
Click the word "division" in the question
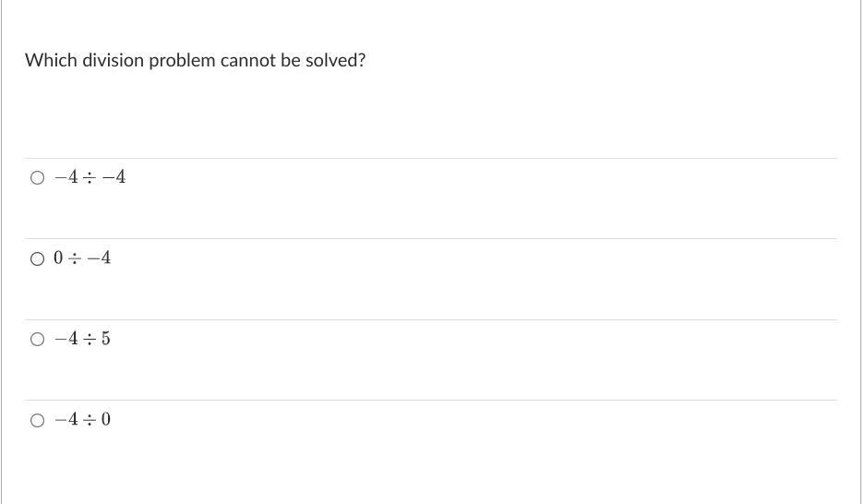pos(114,60)
